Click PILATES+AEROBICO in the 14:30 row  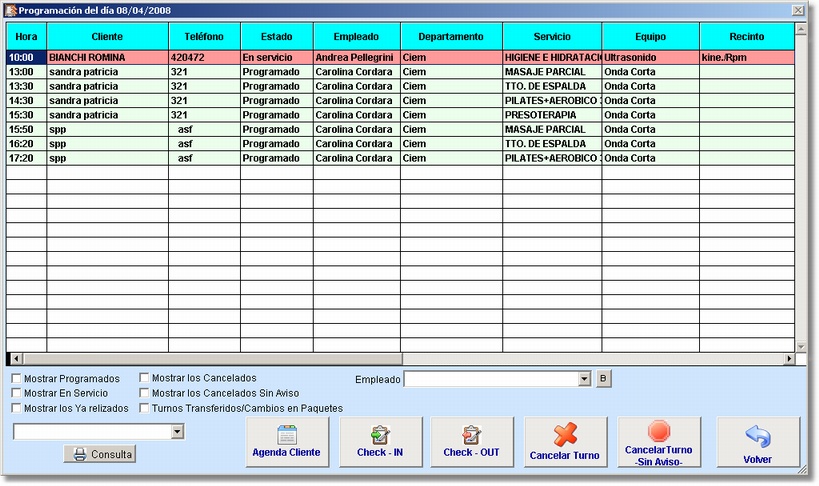552,101
